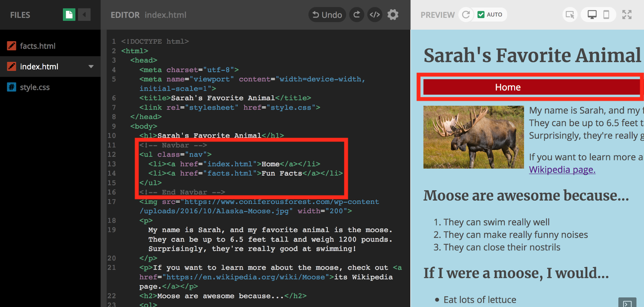Viewport: 644px width, 307px height.
Task: Expand preview to fullscreen
Action: pos(627,15)
